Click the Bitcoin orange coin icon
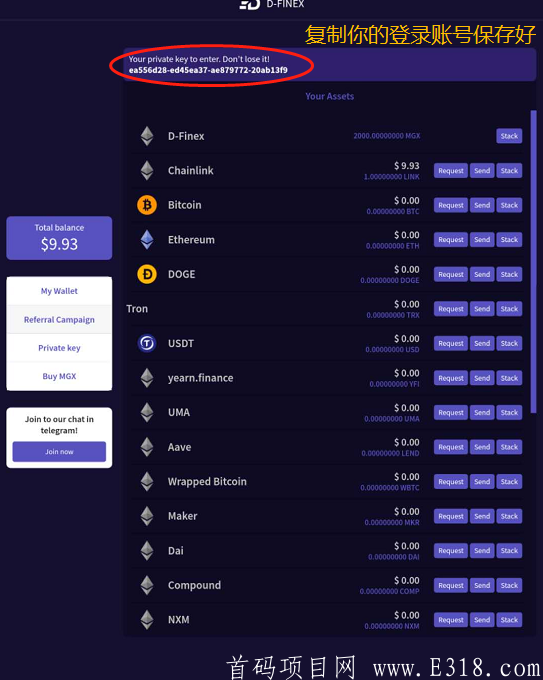Image resolution: width=543 pixels, height=680 pixels. 147,205
